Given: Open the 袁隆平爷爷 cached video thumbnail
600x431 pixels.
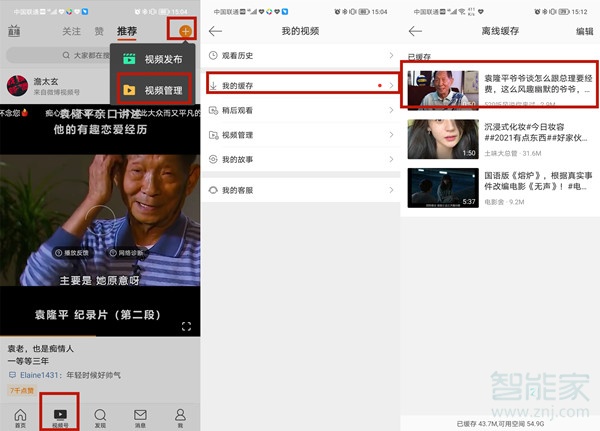Looking at the screenshot, I should 443,90.
